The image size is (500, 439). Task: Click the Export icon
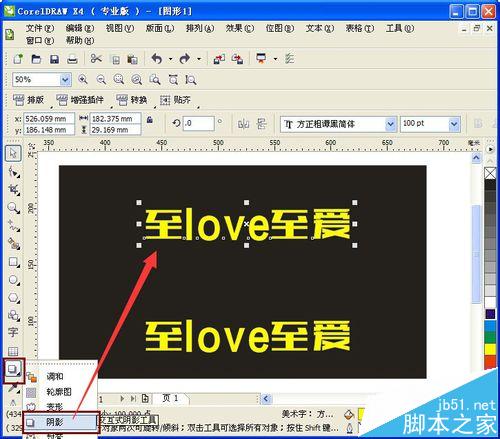pos(237,59)
